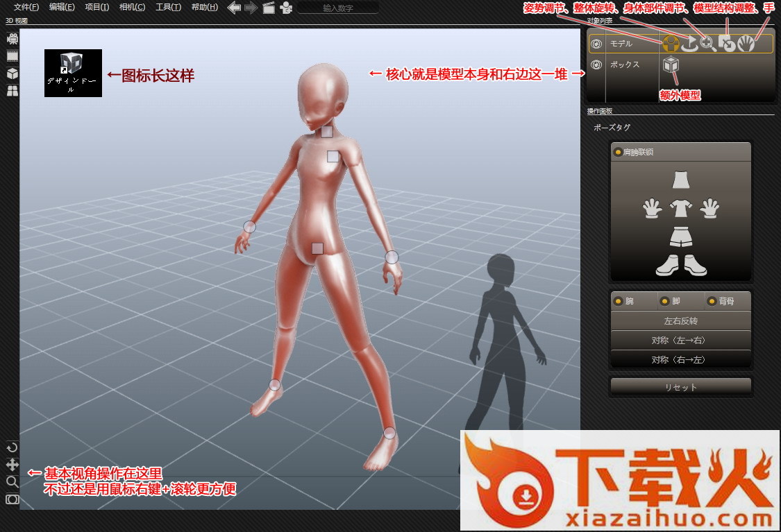Select the whole-body rotation flag icon
781x532 pixels.
689,44
